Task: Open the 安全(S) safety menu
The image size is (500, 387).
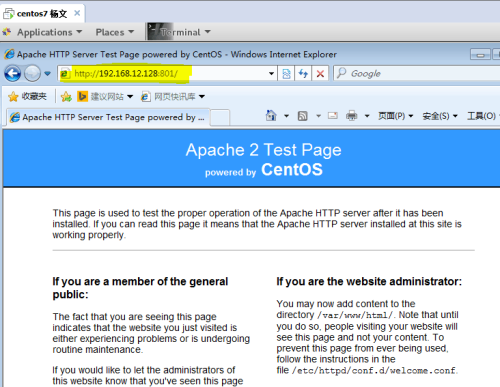Action: [440, 116]
